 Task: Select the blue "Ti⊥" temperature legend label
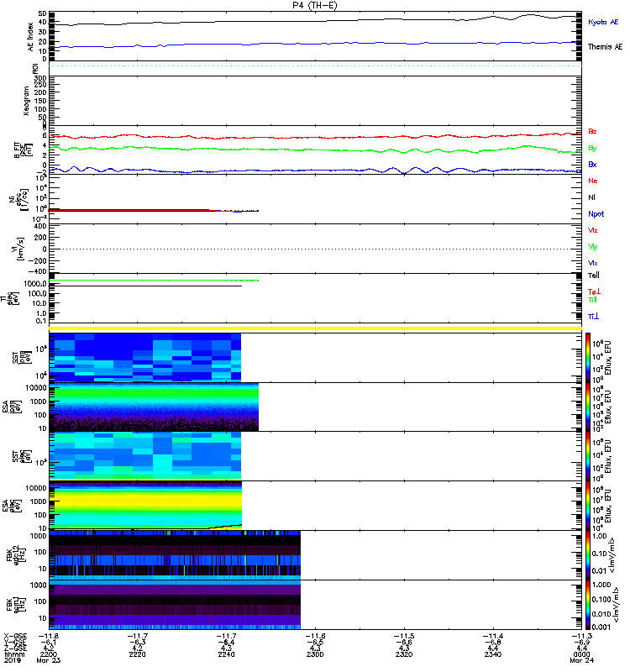click(593, 317)
